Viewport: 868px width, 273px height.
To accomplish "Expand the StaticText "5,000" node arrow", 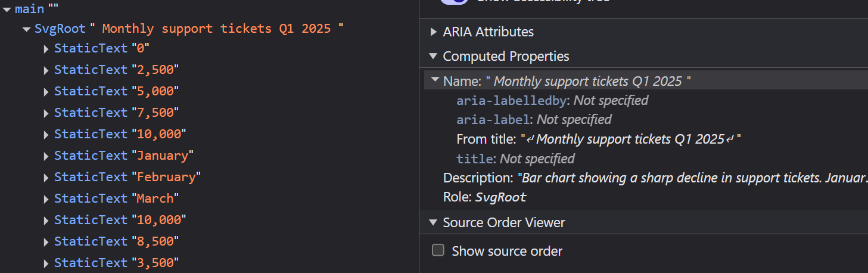I will click(x=46, y=93).
